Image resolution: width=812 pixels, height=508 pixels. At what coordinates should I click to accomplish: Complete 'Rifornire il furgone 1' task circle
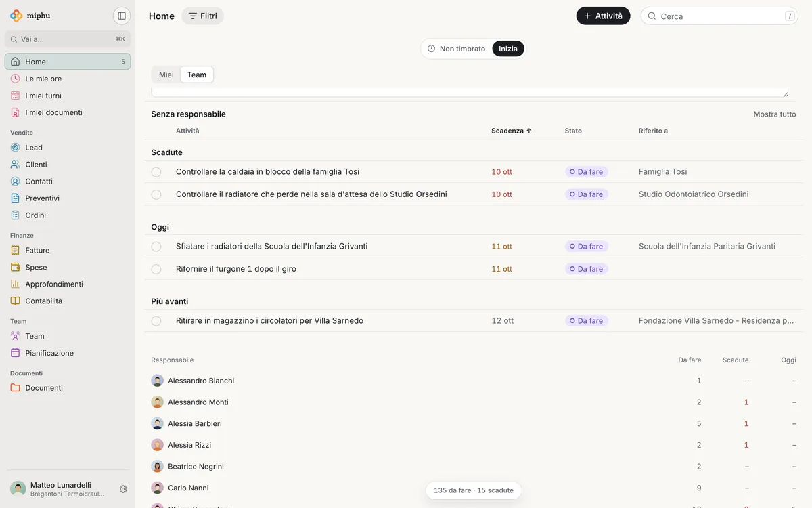click(x=156, y=269)
